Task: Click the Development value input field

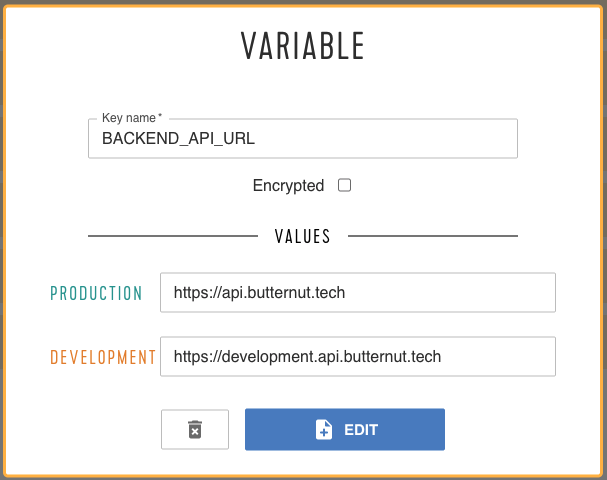Action: point(358,356)
